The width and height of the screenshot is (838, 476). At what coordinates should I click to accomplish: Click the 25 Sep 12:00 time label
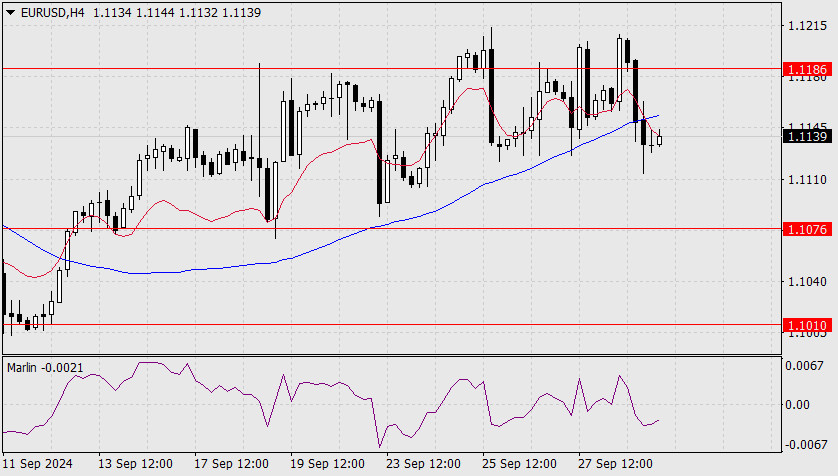[x=519, y=463]
